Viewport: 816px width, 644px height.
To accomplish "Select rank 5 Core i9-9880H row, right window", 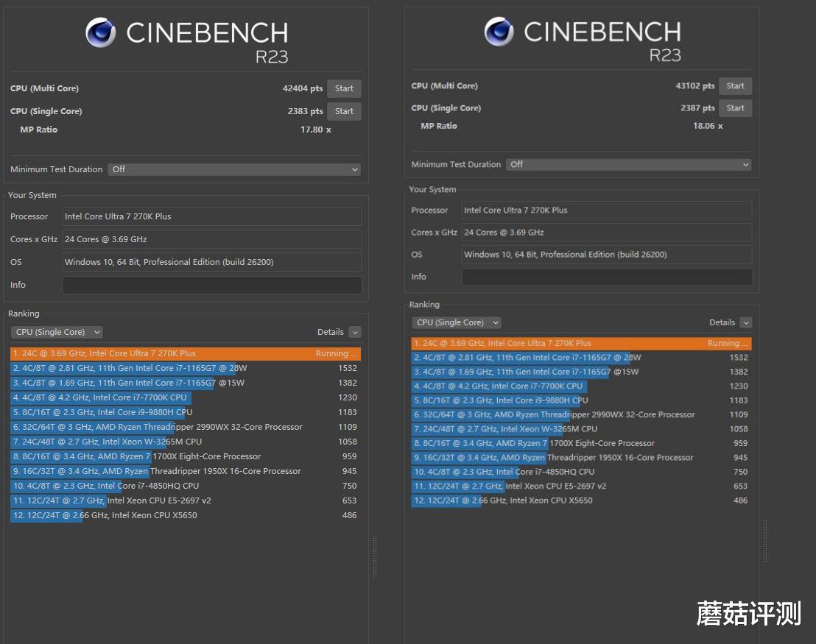I will (581, 400).
